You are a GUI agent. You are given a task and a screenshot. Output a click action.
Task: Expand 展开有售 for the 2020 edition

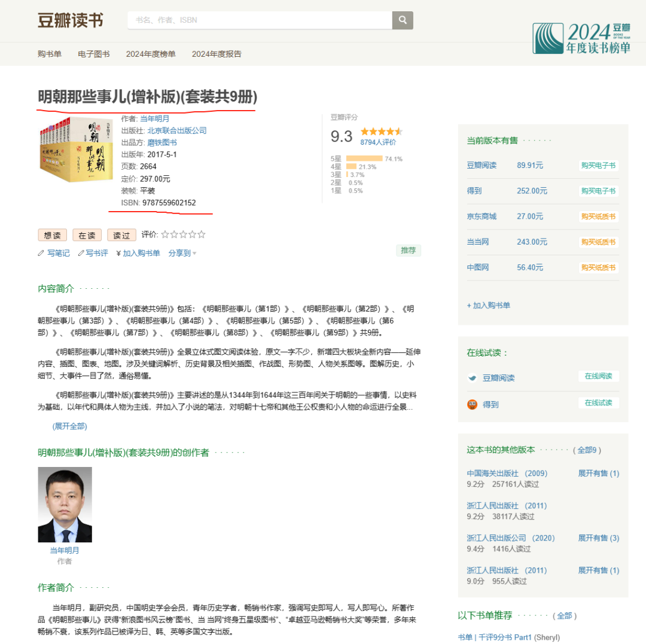point(598,538)
